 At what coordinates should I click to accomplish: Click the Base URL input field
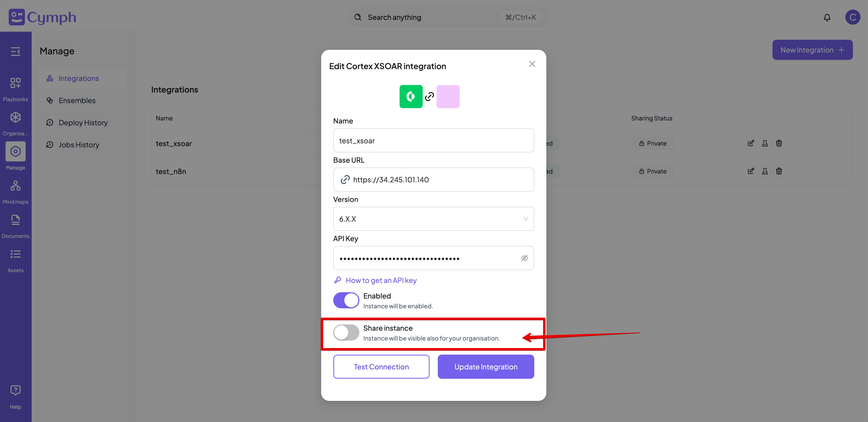438,180
